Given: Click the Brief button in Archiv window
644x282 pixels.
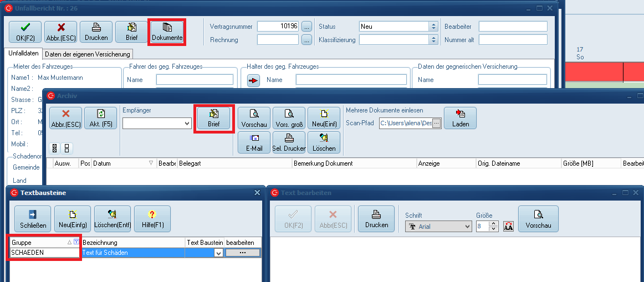Looking at the screenshot, I should pyautogui.click(x=214, y=119).
